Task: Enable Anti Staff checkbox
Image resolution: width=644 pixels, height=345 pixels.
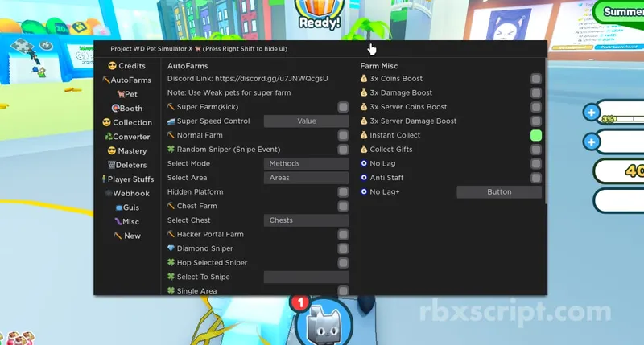Action: (536, 178)
